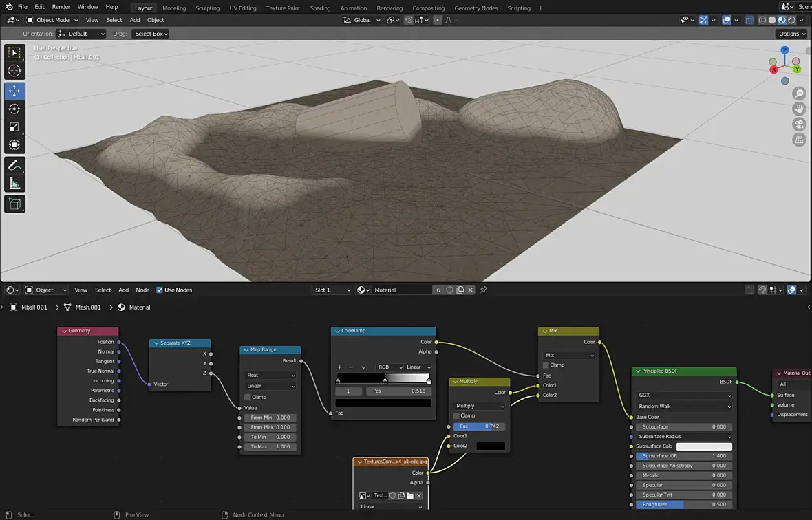Open the Multiply blend type dropdown
This screenshot has width=812, height=520.
tap(479, 406)
